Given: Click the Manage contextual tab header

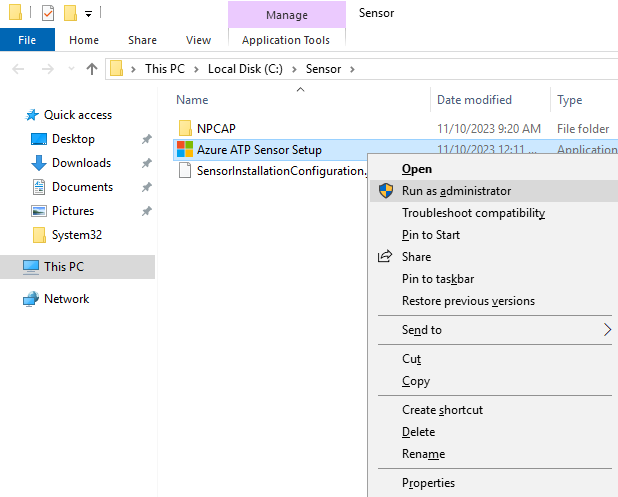Looking at the screenshot, I should pos(287,15).
